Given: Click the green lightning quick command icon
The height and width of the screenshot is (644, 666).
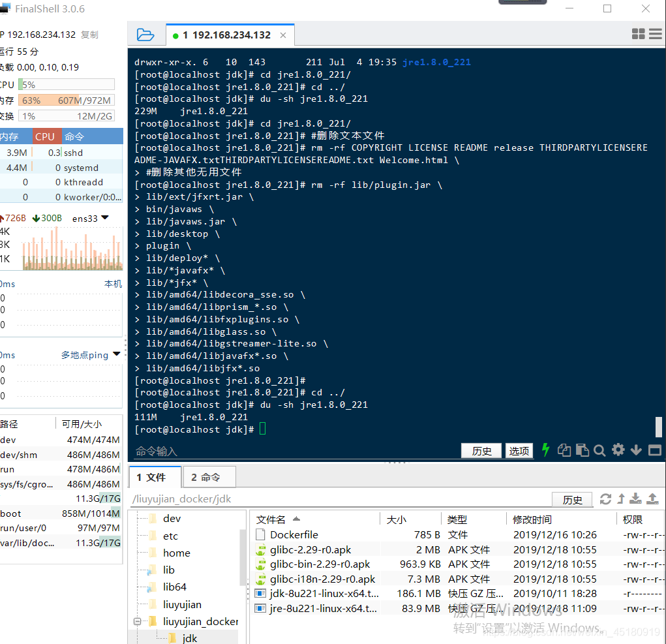Looking at the screenshot, I should click(545, 450).
